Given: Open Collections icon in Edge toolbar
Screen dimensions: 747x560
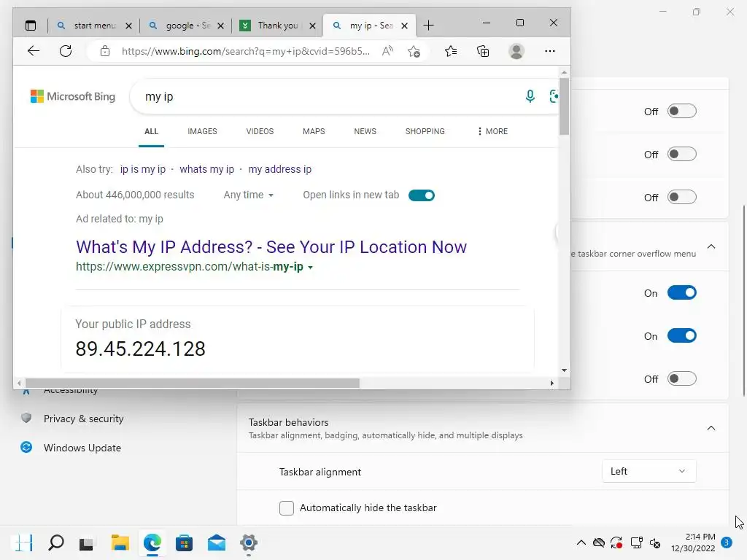Looking at the screenshot, I should pos(483,51).
